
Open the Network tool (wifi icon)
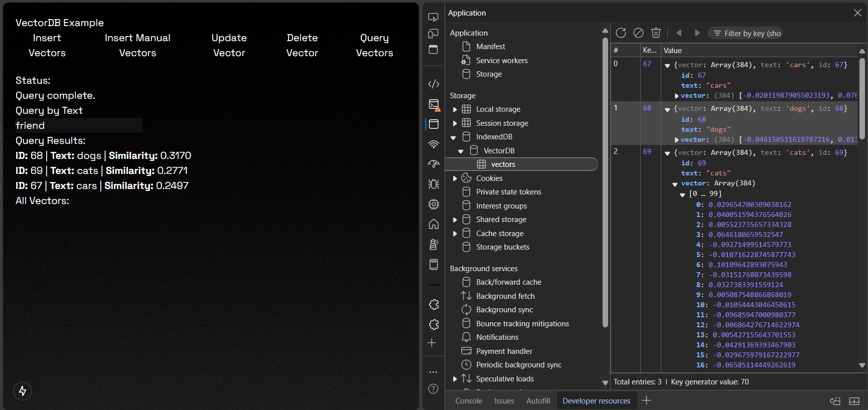click(433, 144)
